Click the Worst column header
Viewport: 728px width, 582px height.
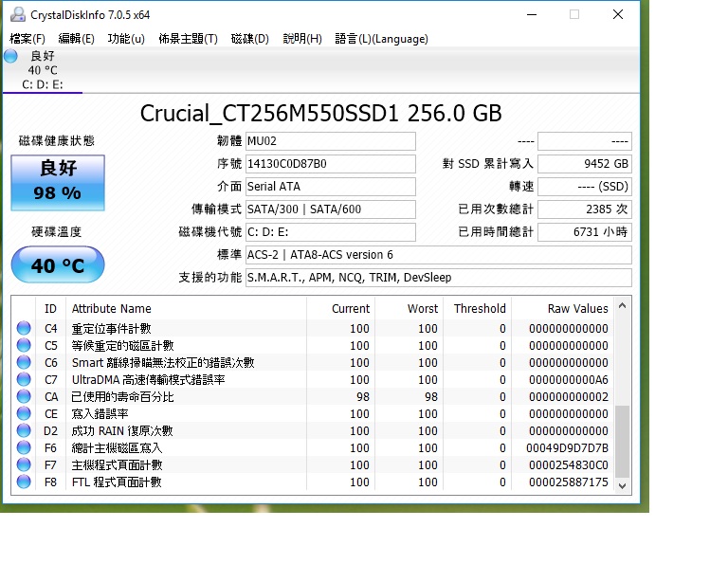[x=409, y=309]
